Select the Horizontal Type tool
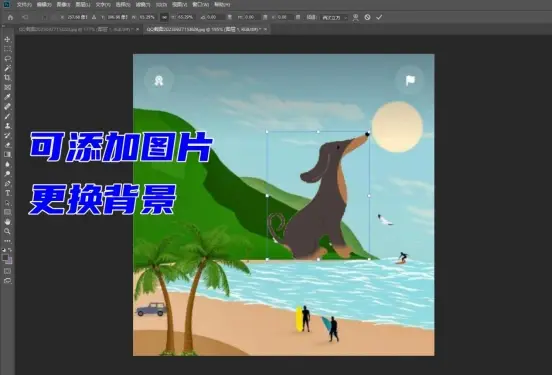This screenshot has width=553, height=375. [x=7, y=193]
